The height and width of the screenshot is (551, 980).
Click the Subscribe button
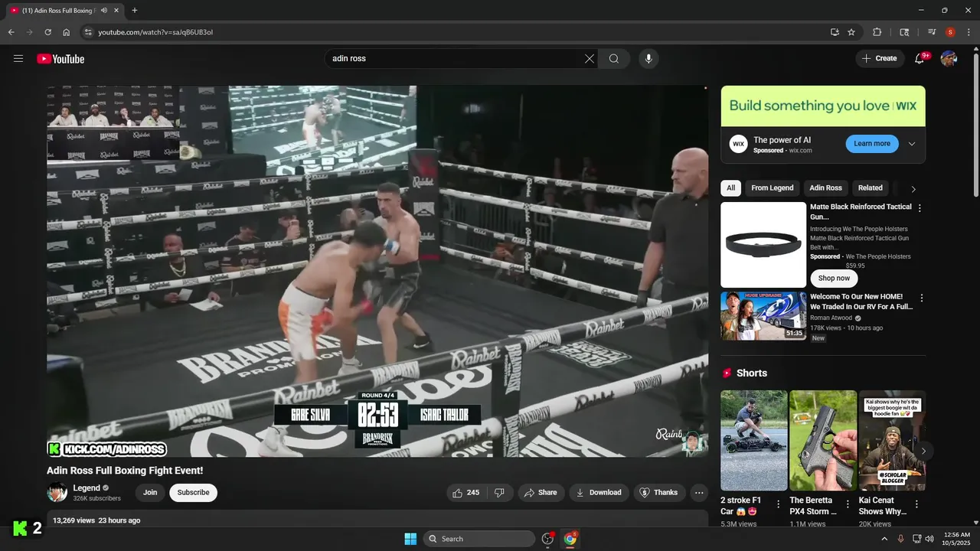(193, 493)
